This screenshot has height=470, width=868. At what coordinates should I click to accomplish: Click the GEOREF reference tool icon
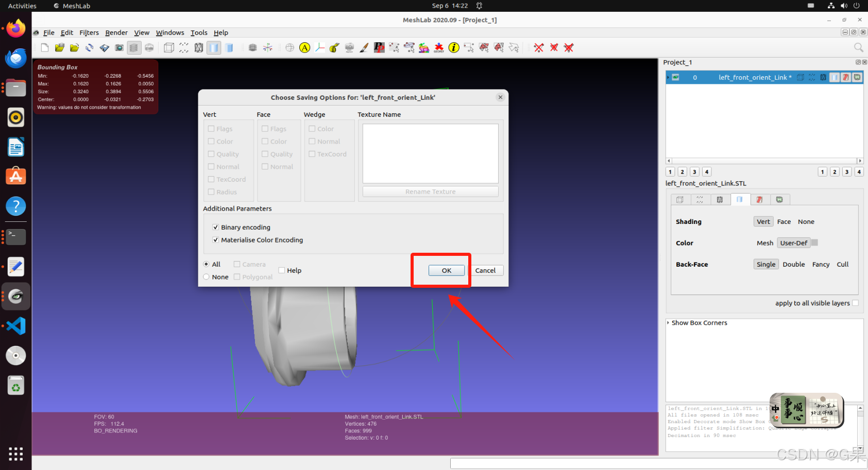tap(439, 48)
